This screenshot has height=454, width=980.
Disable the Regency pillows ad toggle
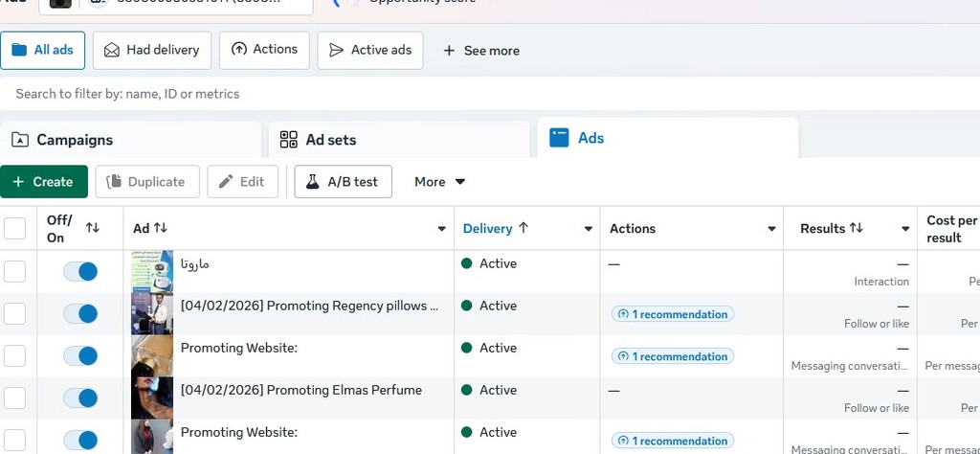click(x=80, y=313)
